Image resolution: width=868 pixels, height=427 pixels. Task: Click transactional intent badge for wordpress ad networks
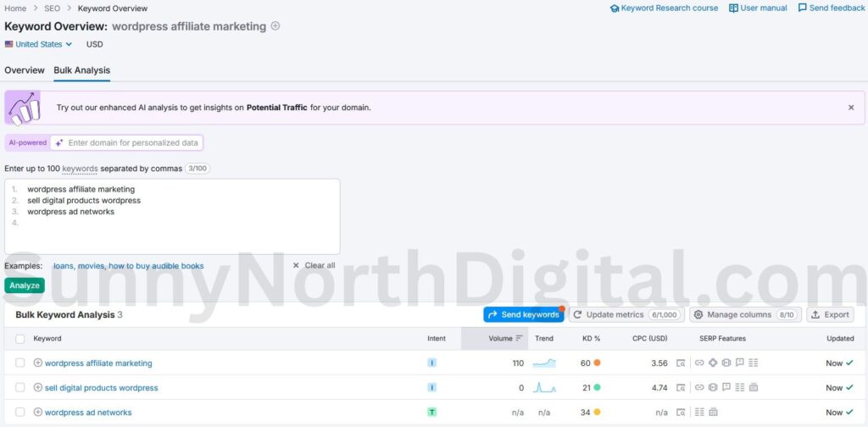point(431,412)
